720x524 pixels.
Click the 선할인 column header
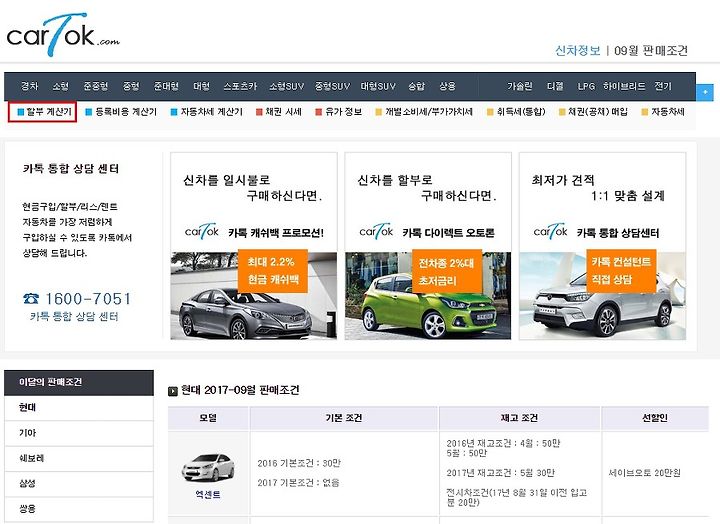tap(655, 418)
